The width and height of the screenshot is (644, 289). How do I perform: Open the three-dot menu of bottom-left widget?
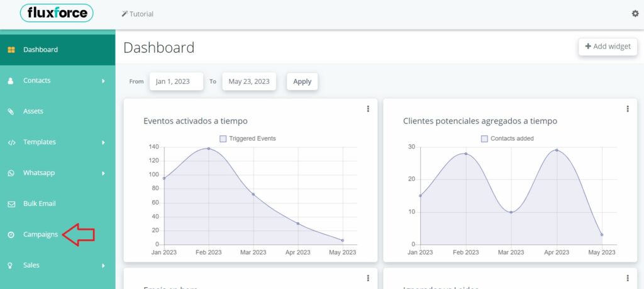[x=367, y=278]
